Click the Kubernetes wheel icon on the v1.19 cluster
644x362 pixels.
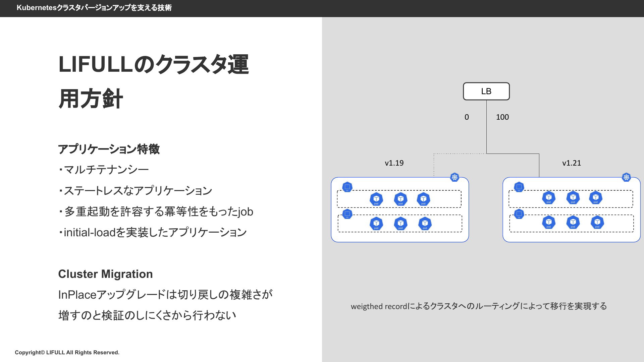(x=454, y=177)
